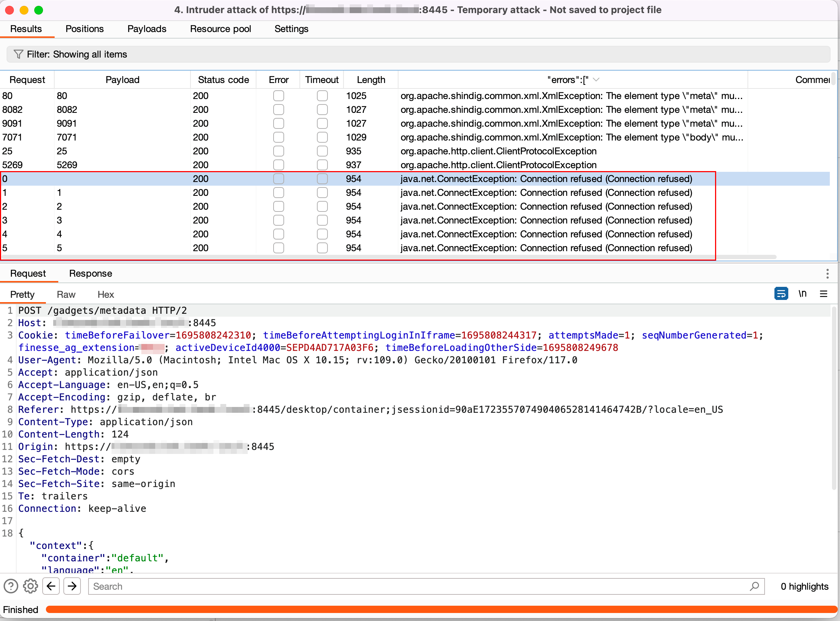Image resolution: width=840 pixels, height=621 pixels.
Task: Click the POST /gadgets/metadata request line
Action: coord(103,310)
